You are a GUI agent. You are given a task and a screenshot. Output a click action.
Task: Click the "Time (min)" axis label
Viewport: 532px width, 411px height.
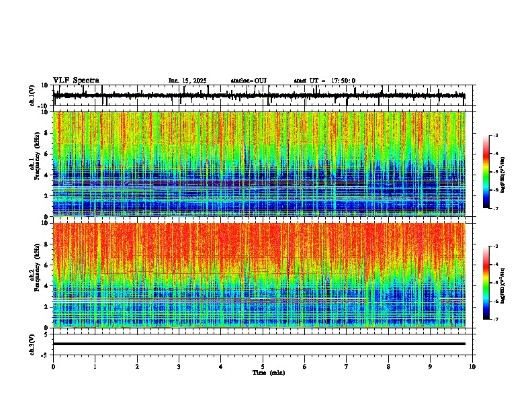[x=269, y=373]
